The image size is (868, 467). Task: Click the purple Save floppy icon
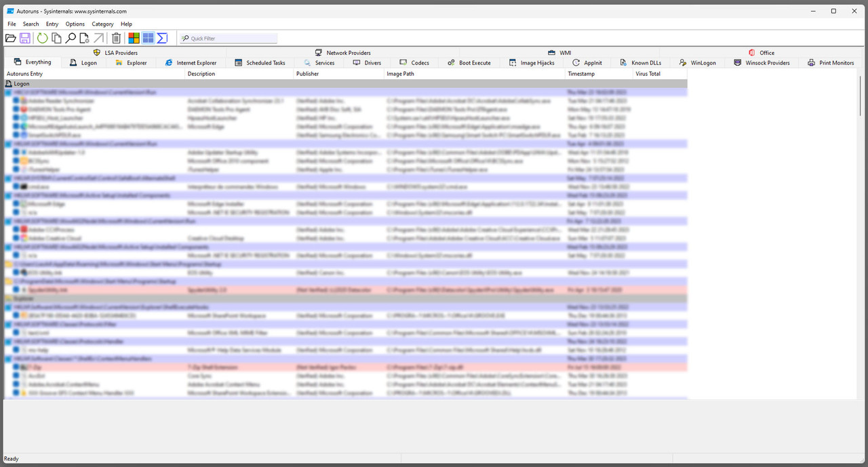coord(25,38)
